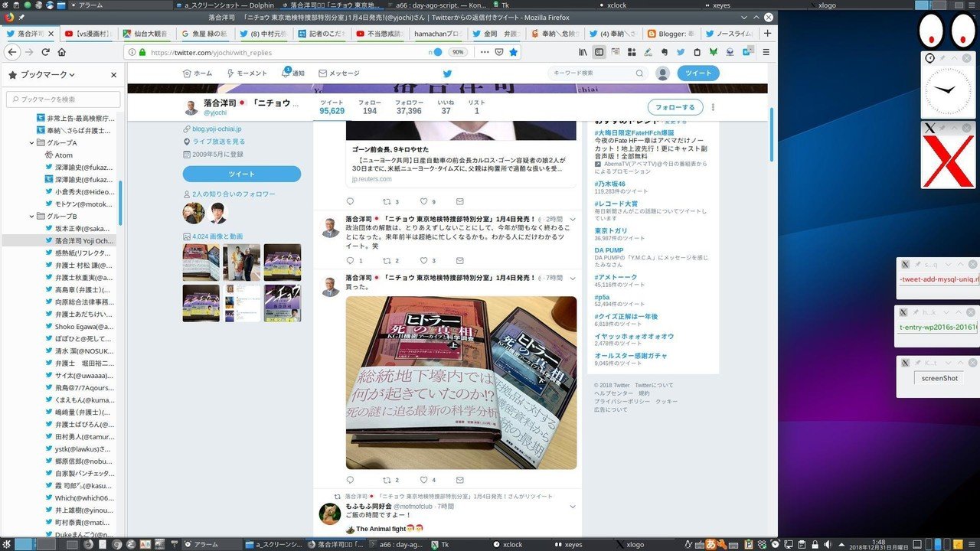The image size is (980, 551).
Task: Like the 買った tweet with heart
Action: (x=423, y=480)
